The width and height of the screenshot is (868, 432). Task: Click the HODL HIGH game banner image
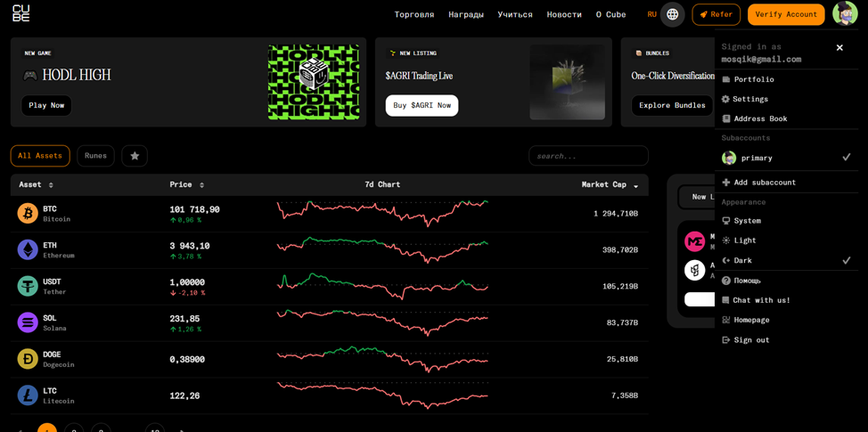tap(314, 82)
